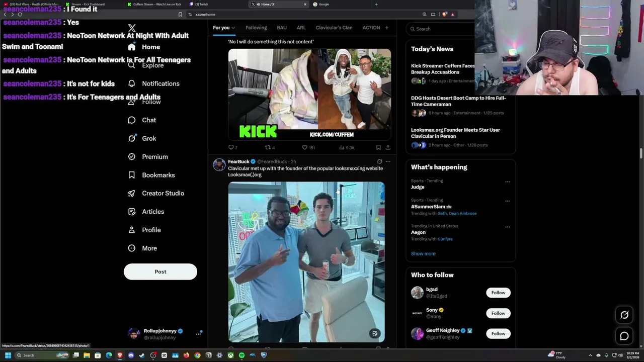The image size is (644, 362).
Task: Open Profile person icon in sidebar
Action: [x=132, y=230]
